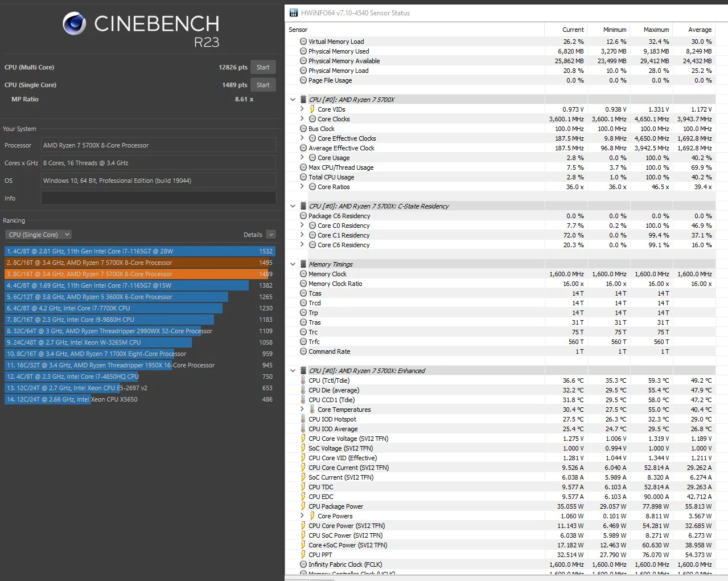Select the top-ranked Core i7-1165G7 @ 28W bar

pos(140,251)
